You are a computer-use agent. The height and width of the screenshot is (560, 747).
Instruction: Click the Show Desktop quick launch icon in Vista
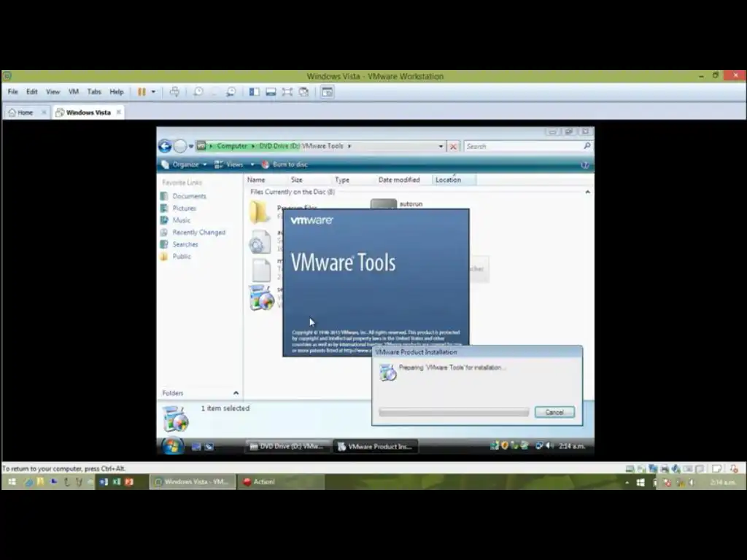(x=196, y=447)
